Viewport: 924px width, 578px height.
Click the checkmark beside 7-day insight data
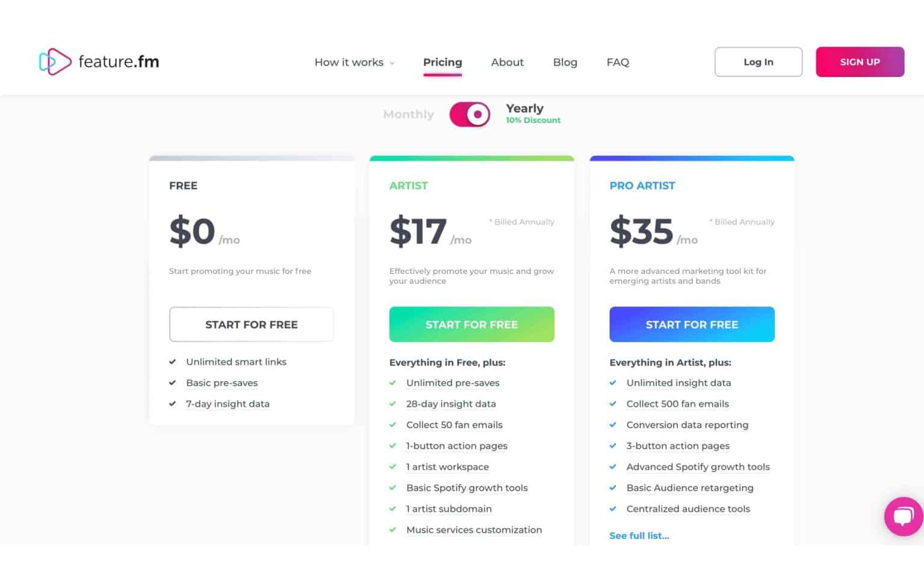pyautogui.click(x=172, y=404)
